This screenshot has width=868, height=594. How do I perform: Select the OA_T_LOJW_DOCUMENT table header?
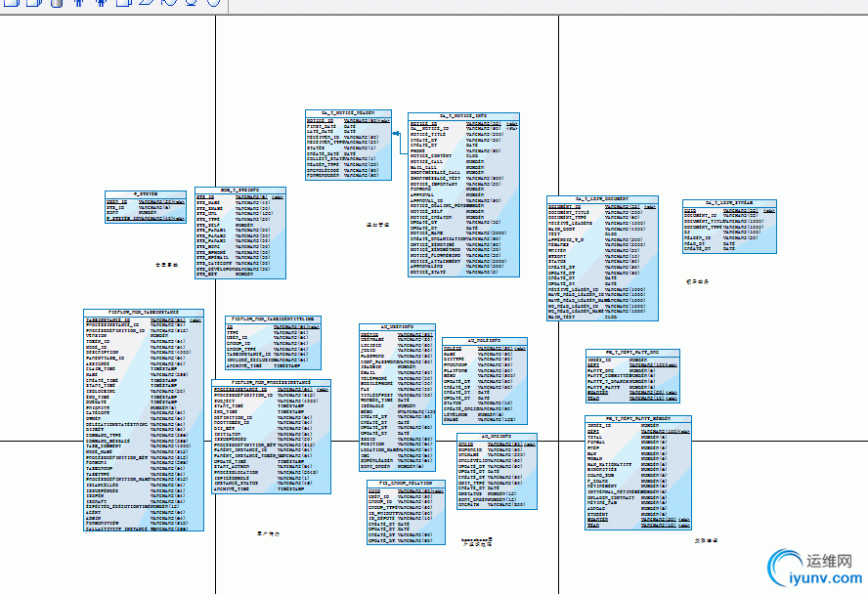(x=602, y=199)
